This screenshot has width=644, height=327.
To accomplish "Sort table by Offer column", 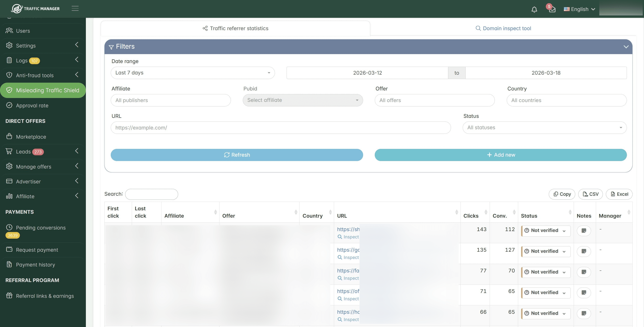I will tap(259, 212).
